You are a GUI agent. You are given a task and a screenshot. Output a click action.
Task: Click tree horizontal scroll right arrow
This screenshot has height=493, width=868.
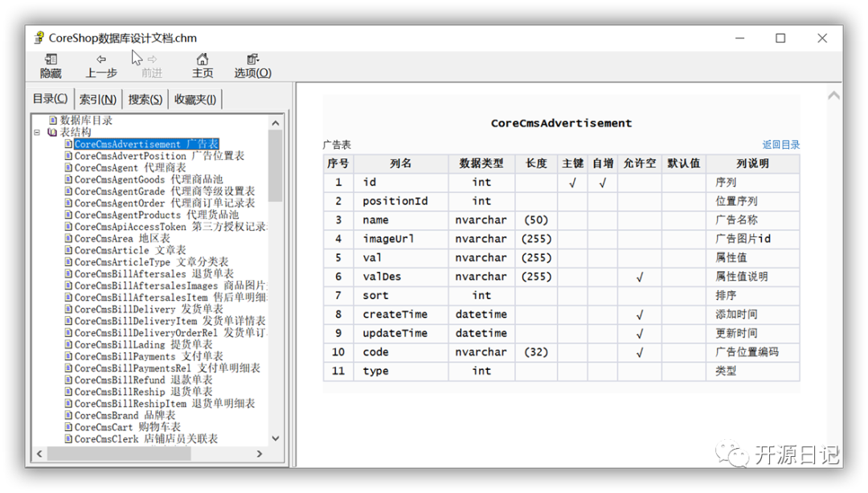click(x=260, y=454)
